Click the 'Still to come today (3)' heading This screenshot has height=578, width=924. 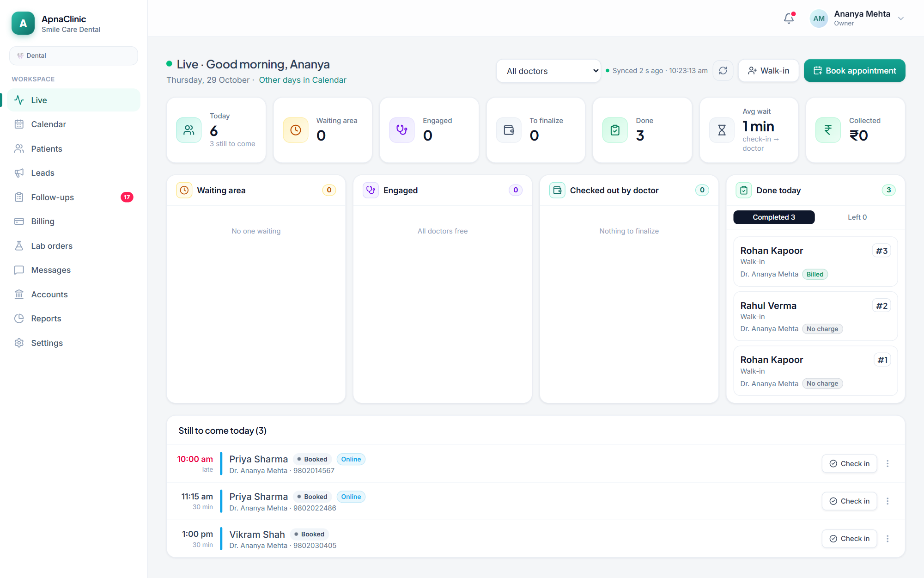(x=222, y=430)
